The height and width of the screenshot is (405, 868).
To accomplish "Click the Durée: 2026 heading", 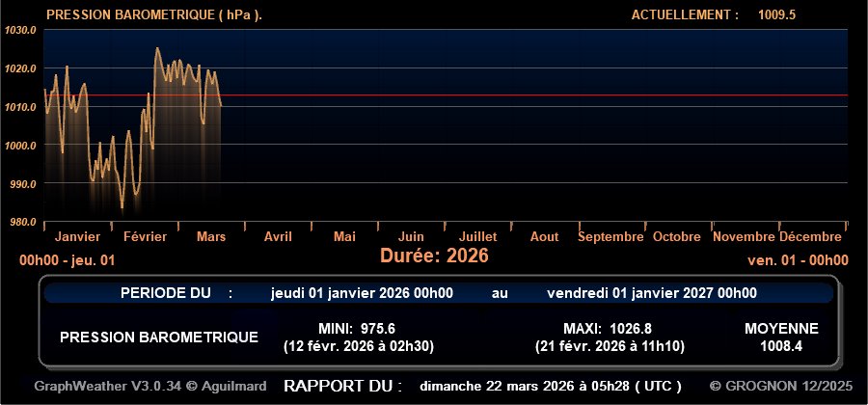I will (434, 256).
